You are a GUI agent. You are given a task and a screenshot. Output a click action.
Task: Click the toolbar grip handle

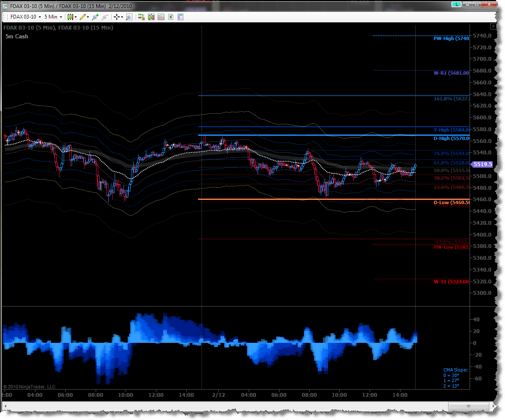point(4,17)
